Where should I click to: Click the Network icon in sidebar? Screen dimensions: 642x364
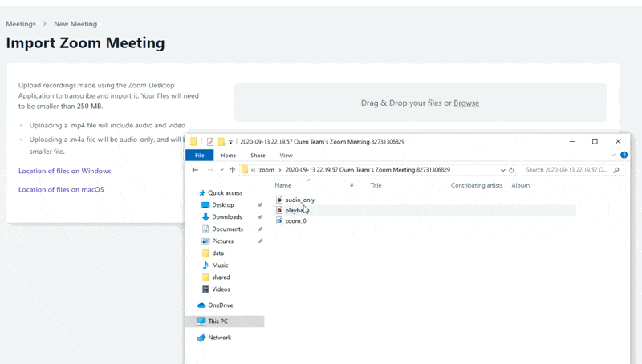point(201,338)
